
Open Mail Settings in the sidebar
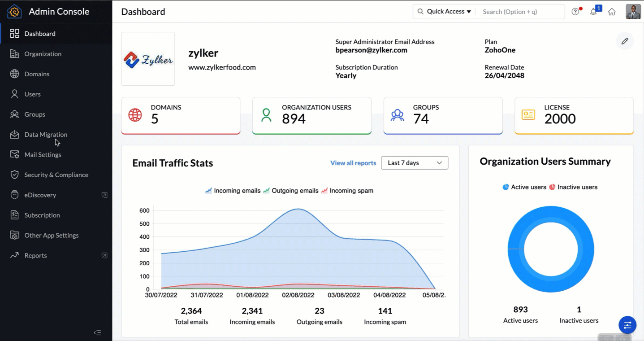[43, 155]
